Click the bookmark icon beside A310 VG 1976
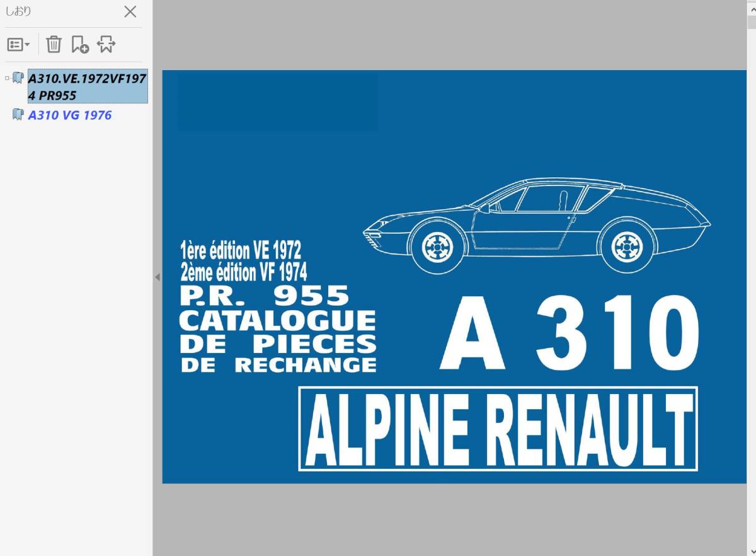This screenshot has width=756, height=556. [18, 115]
